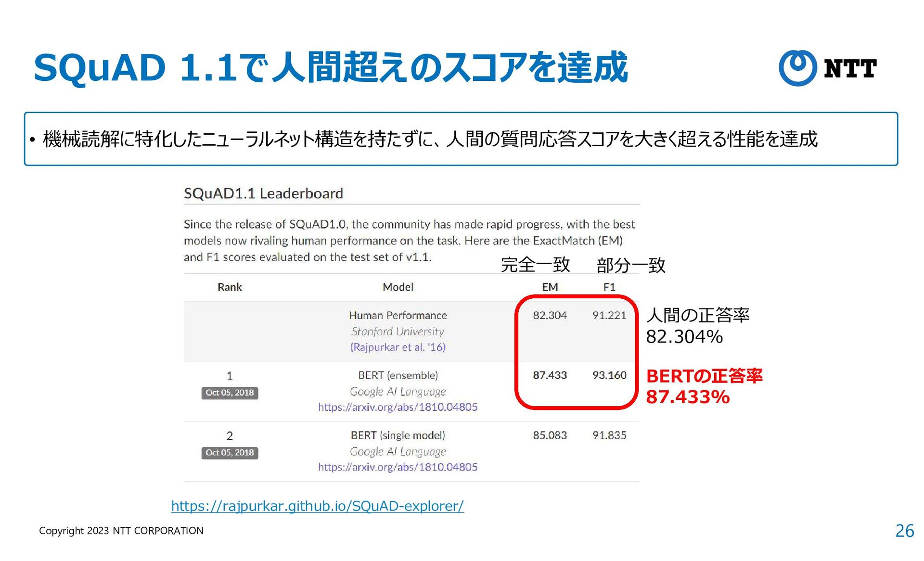
Task: Click the leaderboard description paragraph 'Since the release of SQuAD1.0'
Action: [x=410, y=241]
